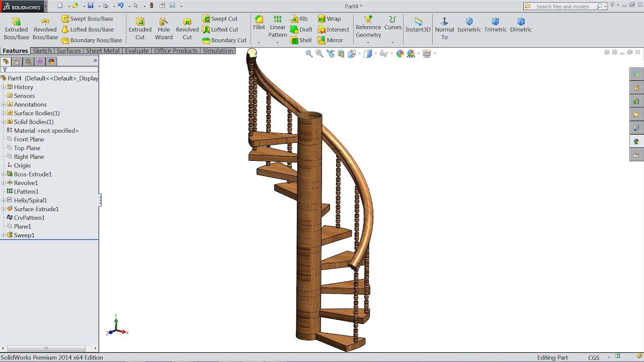The width and height of the screenshot is (644, 362).
Task: Choose the Draft tool
Action: [301, 30]
